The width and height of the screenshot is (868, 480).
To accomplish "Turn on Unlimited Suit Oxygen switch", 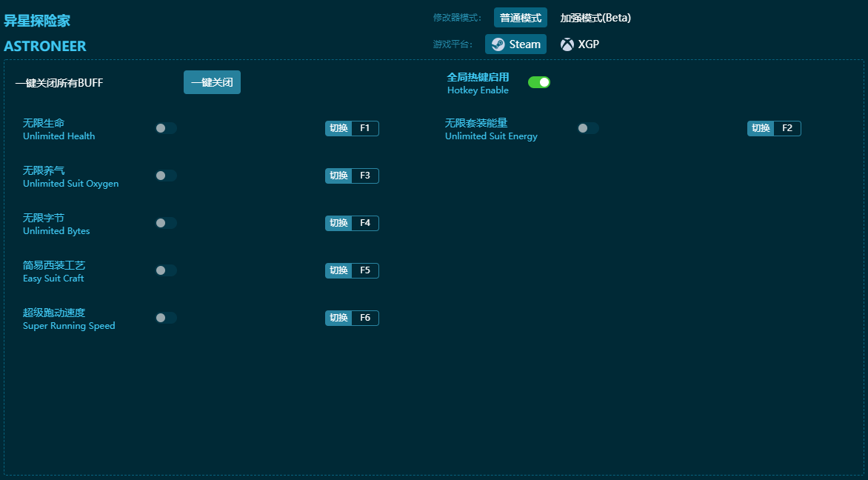I will point(166,176).
